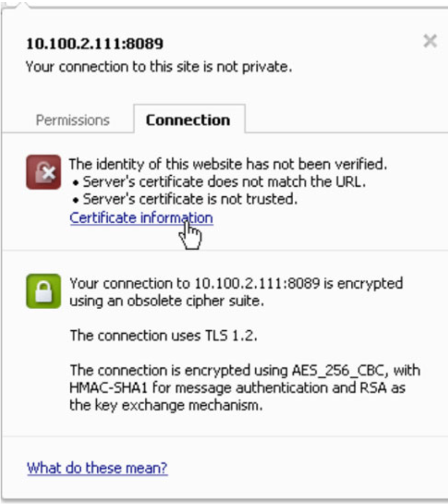
Task: Open the "What do these mean?" link
Action: pyautogui.click(x=97, y=468)
